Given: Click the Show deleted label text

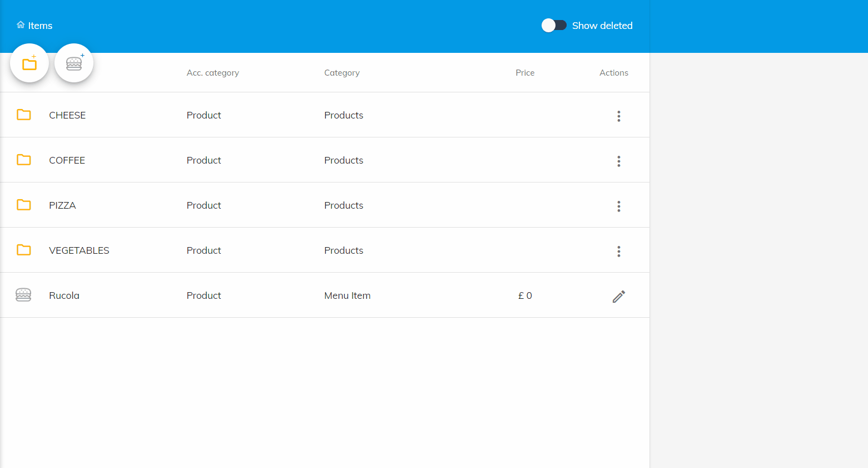Looking at the screenshot, I should tap(602, 26).
